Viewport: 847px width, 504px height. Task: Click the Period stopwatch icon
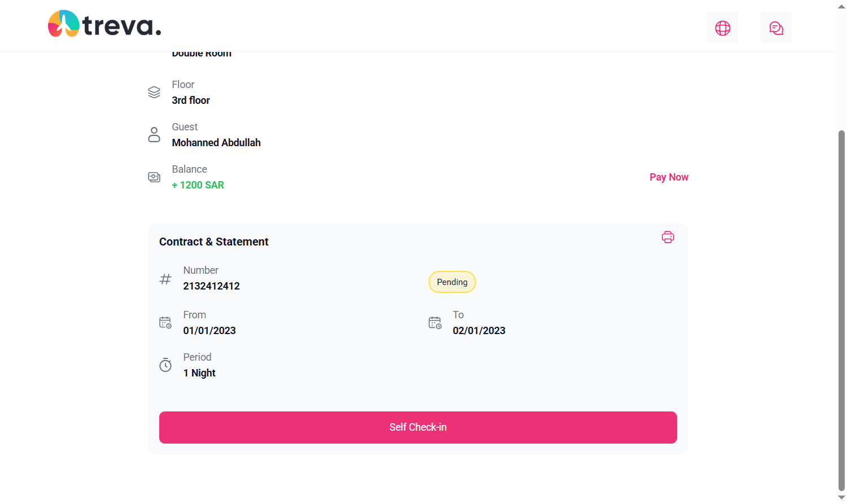(x=165, y=365)
